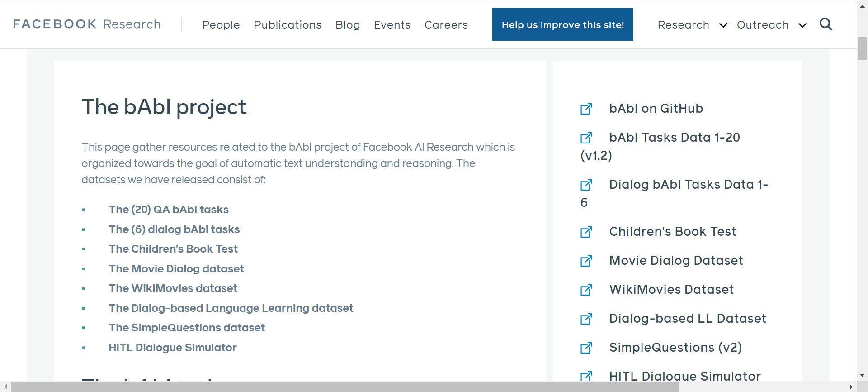
Task: Open The WikiMovies dataset link
Action: tap(173, 288)
